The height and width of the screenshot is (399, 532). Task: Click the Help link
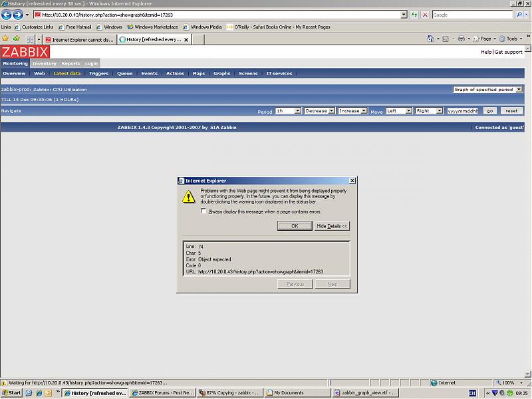pos(486,52)
